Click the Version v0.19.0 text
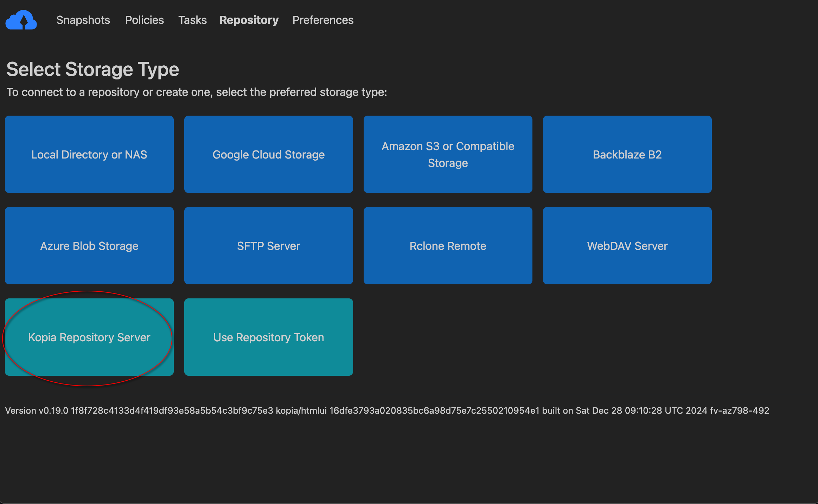This screenshot has height=504, width=818. [37, 411]
